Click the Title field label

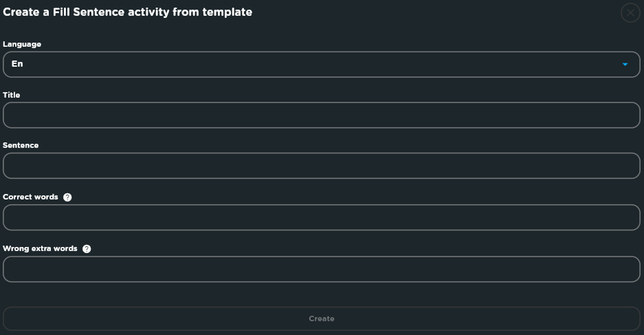12,95
